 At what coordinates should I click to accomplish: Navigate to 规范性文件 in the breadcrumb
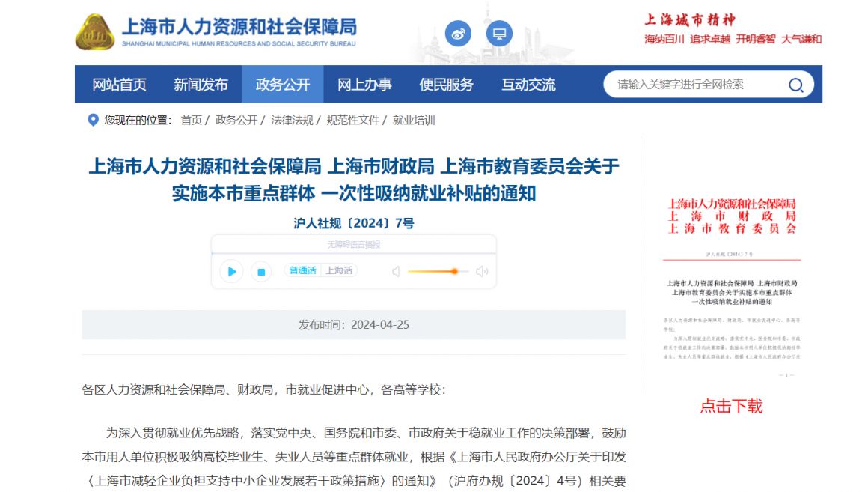click(x=353, y=120)
